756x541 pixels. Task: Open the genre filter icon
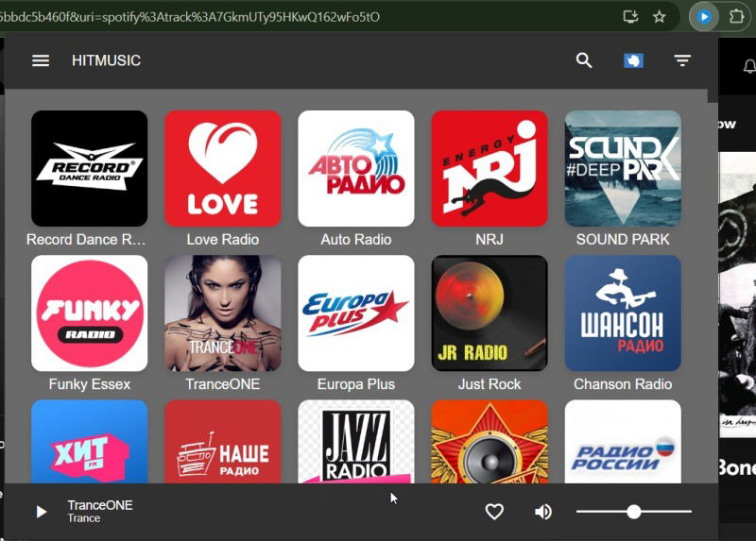682,60
